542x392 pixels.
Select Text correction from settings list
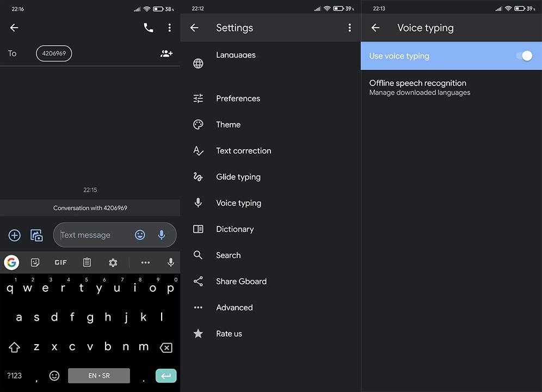[243, 151]
